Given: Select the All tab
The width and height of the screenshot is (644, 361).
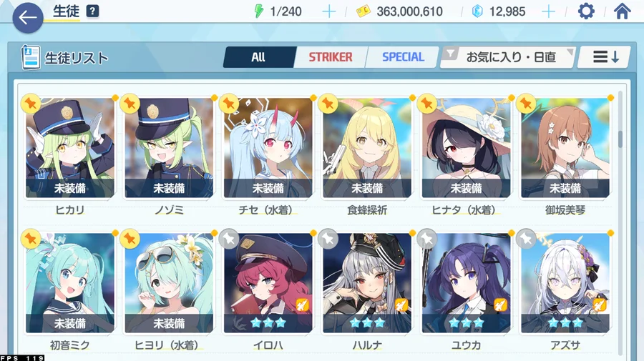Looking at the screenshot, I should (x=258, y=57).
